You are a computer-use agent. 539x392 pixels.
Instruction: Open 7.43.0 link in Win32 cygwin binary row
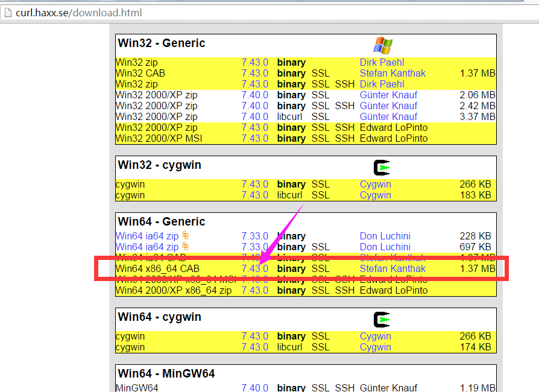click(254, 185)
